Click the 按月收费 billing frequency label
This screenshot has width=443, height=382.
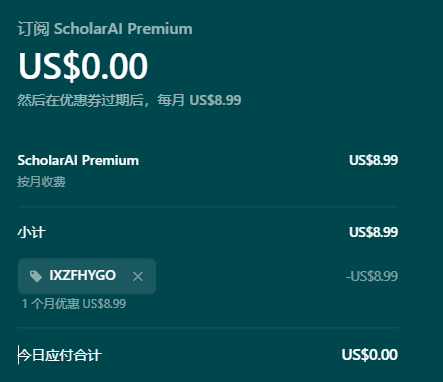point(41,182)
